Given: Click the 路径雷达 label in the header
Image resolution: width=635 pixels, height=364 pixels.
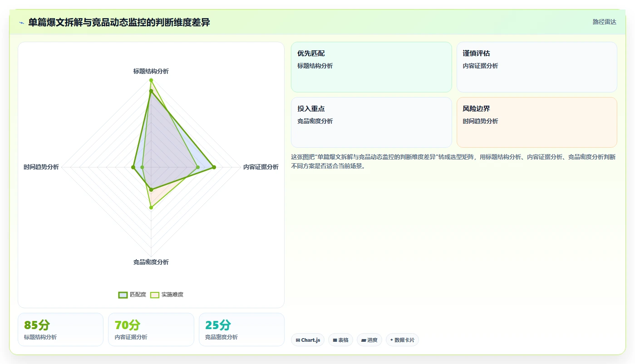Looking at the screenshot, I should [x=604, y=22].
